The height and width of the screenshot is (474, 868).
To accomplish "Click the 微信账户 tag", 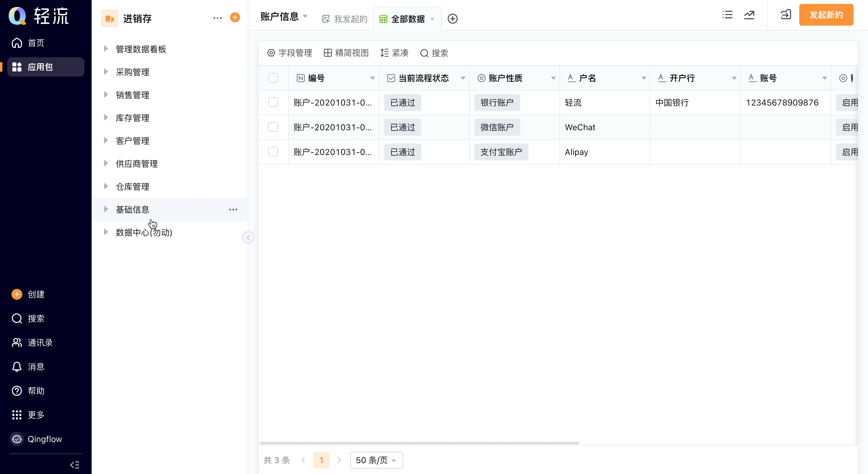I will tap(497, 127).
